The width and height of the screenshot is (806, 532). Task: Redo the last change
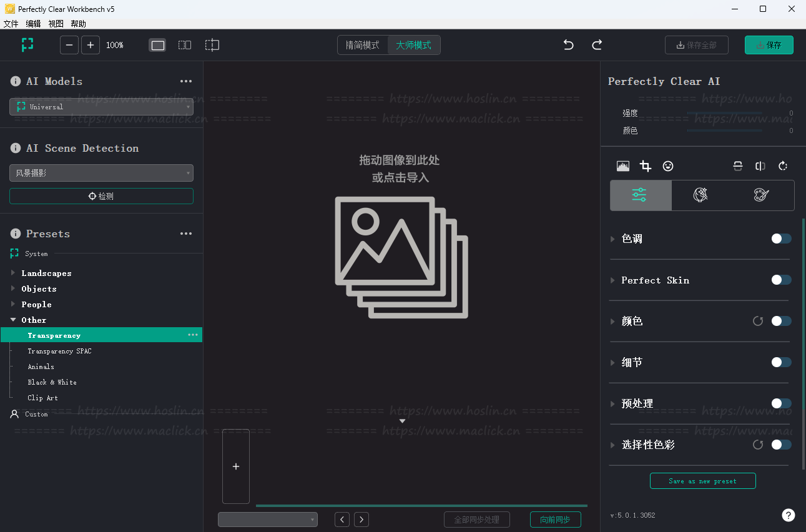(x=597, y=45)
